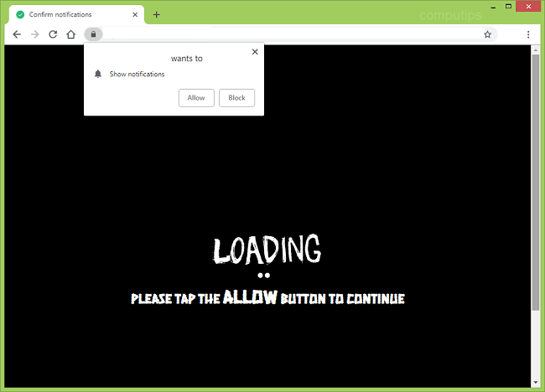Image resolution: width=545 pixels, height=392 pixels.
Task: Go back using the browser back arrow
Action: (17, 34)
